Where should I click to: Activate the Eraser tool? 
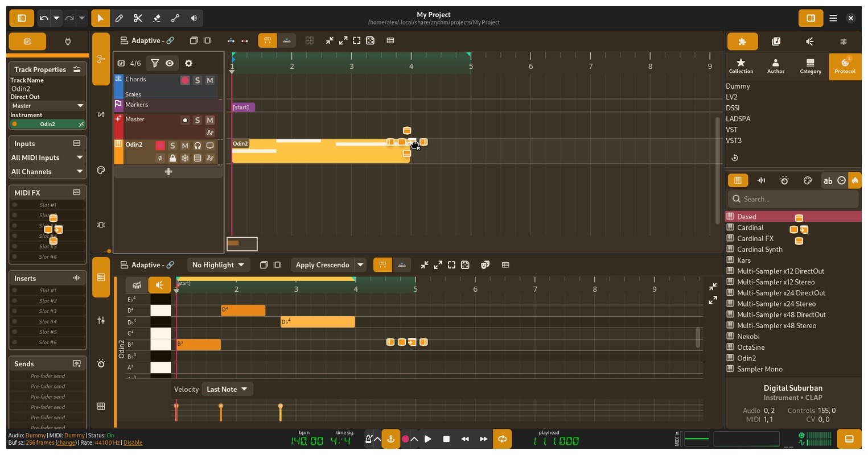click(157, 18)
